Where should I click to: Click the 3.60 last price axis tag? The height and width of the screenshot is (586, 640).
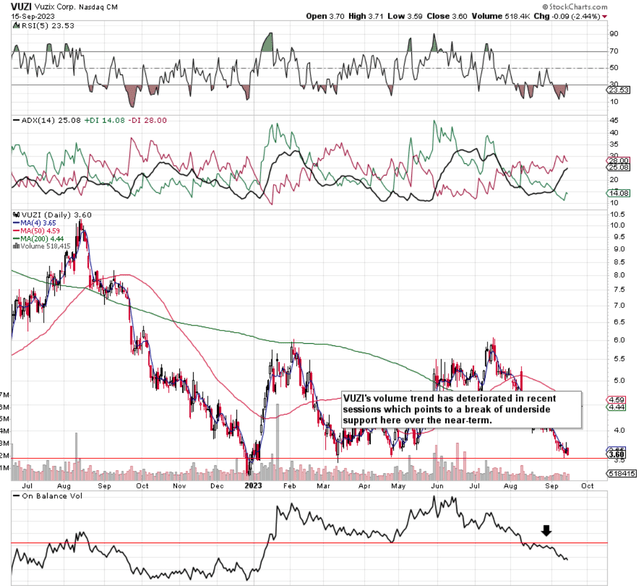click(x=616, y=454)
